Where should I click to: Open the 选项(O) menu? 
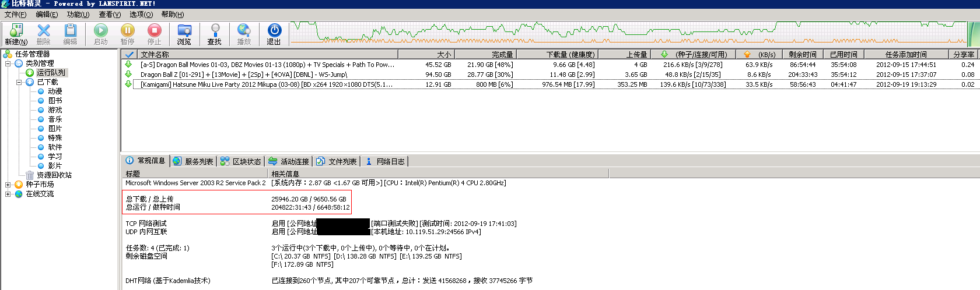click(x=141, y=15)
